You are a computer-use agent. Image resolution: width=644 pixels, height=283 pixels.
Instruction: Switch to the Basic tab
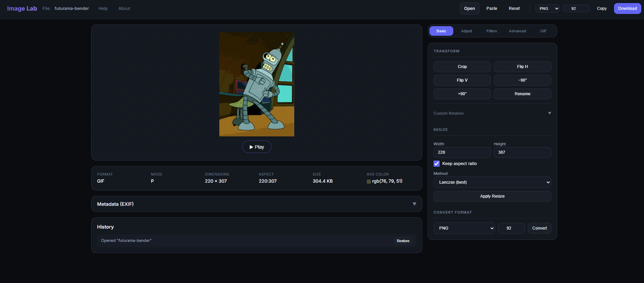pos(441,31)
